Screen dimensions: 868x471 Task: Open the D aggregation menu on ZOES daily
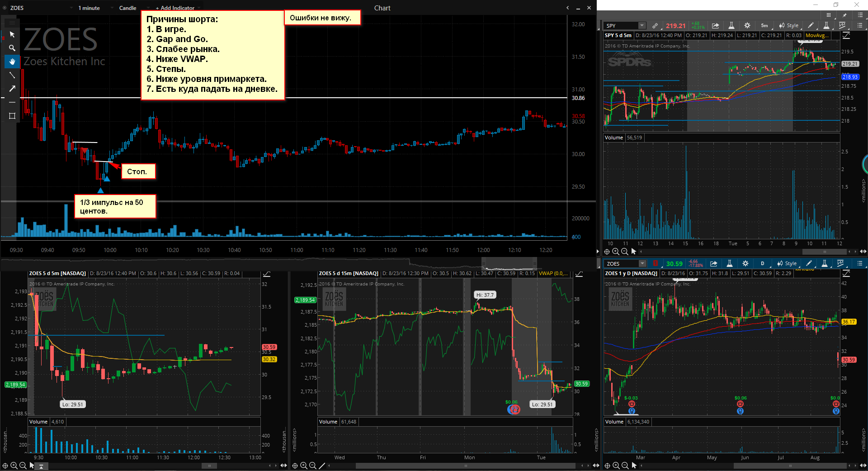point(763,263)
